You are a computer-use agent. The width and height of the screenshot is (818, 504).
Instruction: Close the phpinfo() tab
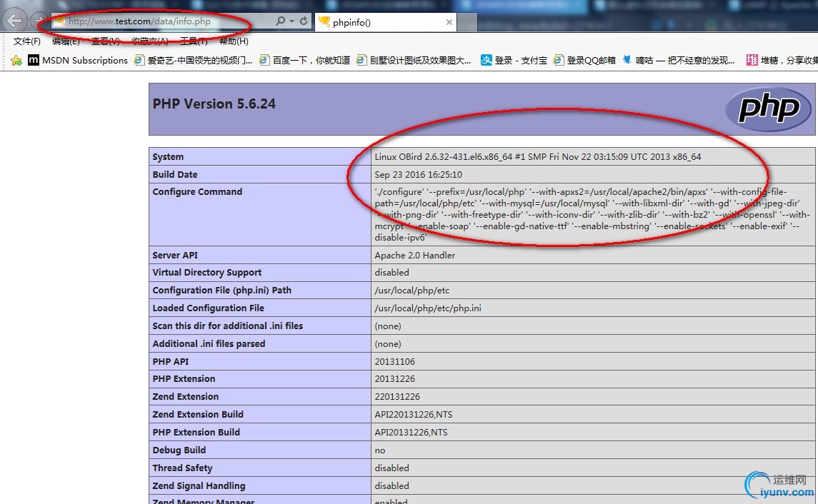coord(449,22)
